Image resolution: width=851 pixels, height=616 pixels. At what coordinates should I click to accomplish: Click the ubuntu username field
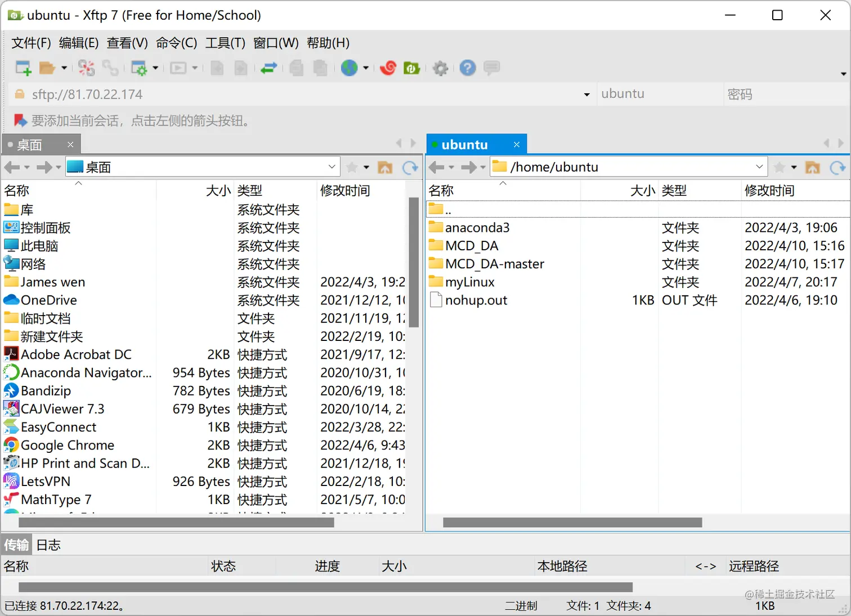[660, 94]
